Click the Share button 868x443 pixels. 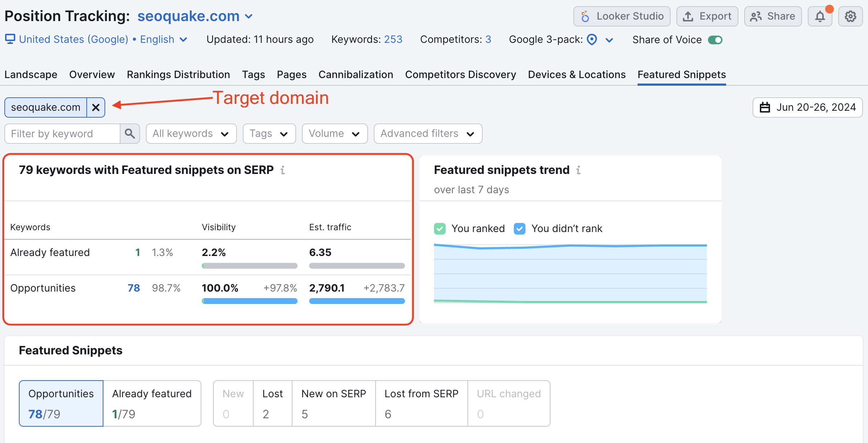(773, 16)
